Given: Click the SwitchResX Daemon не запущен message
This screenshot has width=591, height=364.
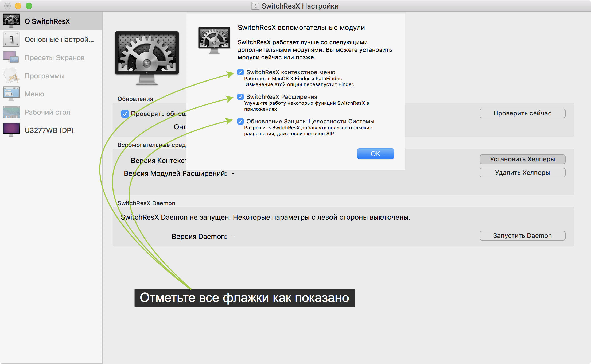Looking at the screenshot, I should click(265, 217).
